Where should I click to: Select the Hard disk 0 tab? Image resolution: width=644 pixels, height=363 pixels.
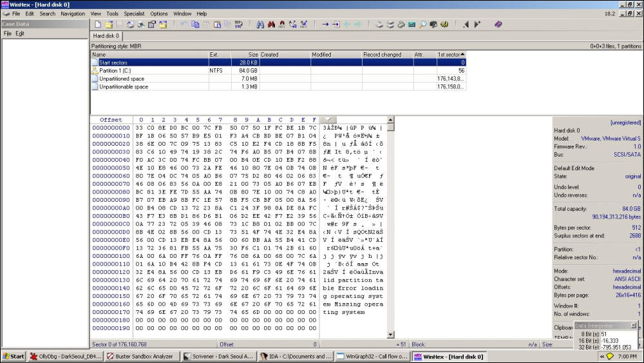106,35
